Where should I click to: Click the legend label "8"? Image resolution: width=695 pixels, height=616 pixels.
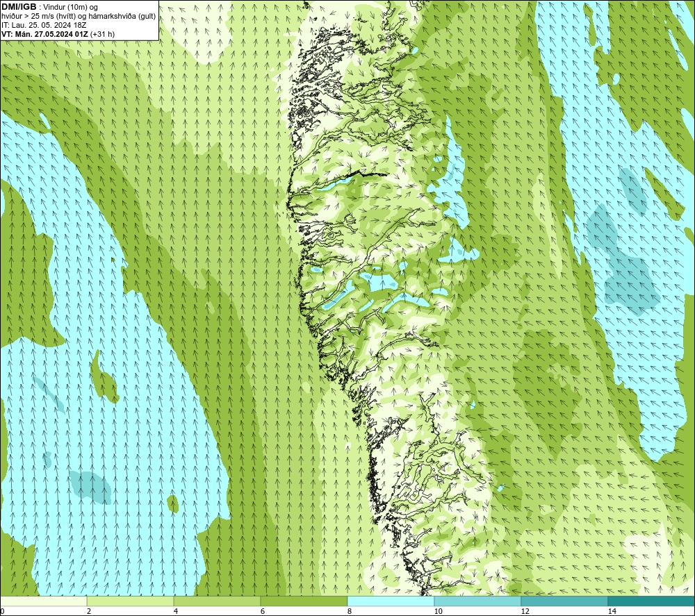pyautogui.click(x=350, y=612)
